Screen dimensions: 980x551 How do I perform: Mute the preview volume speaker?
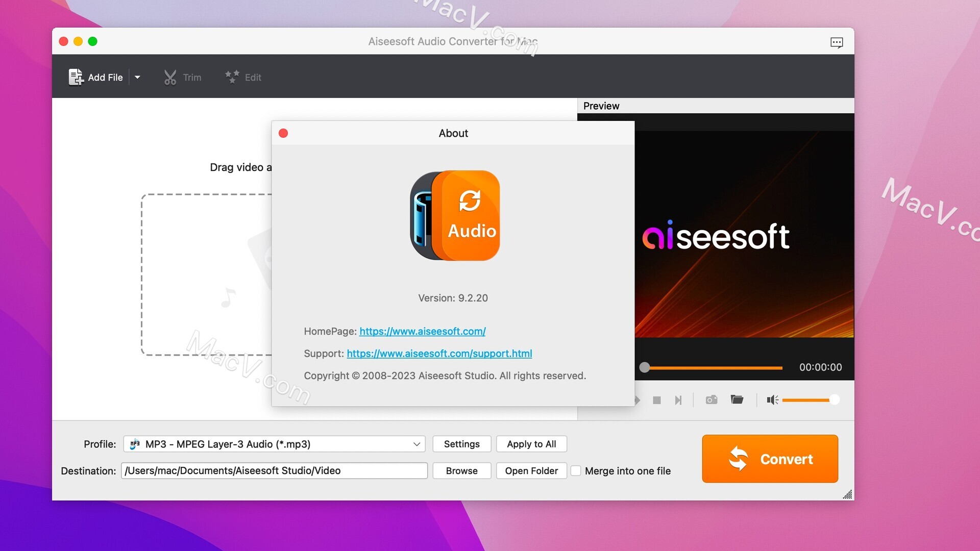pos(772,400)
